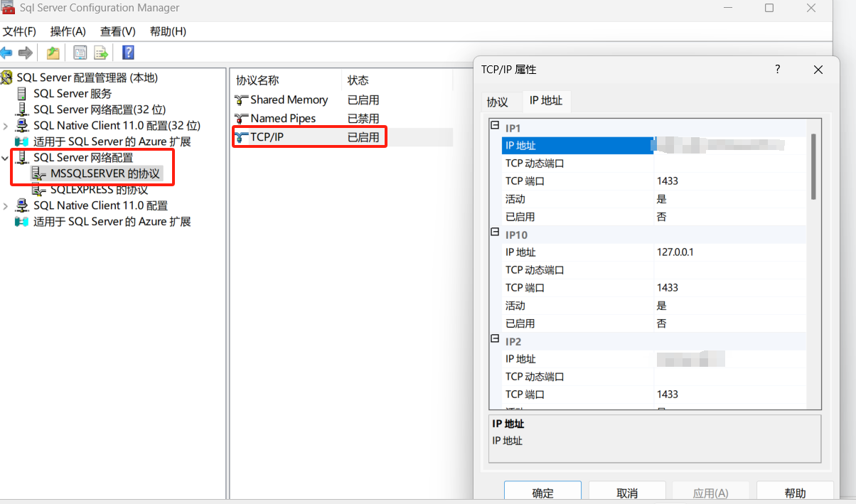Select the IP1 活动 property row label
This screenshot has width=856, height=504.
515,198
